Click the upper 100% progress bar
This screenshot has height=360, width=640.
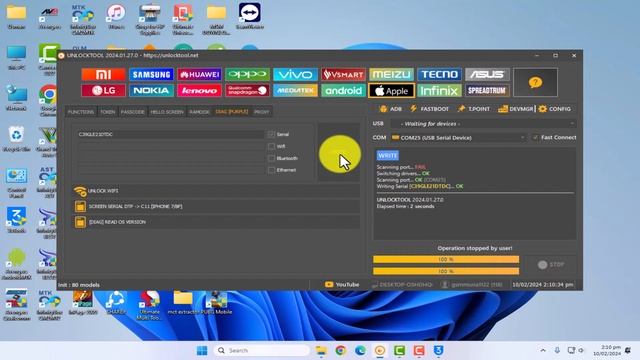[x=446, y=260]
